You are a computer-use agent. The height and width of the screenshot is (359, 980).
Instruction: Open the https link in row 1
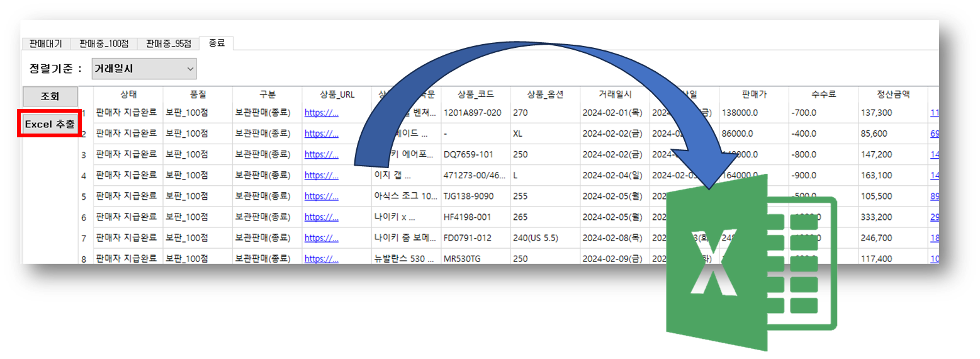click(x=322, y=113)
